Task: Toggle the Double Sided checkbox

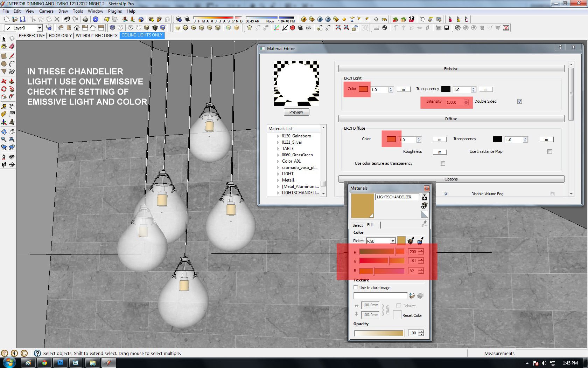Action: (x=519, y=102)
